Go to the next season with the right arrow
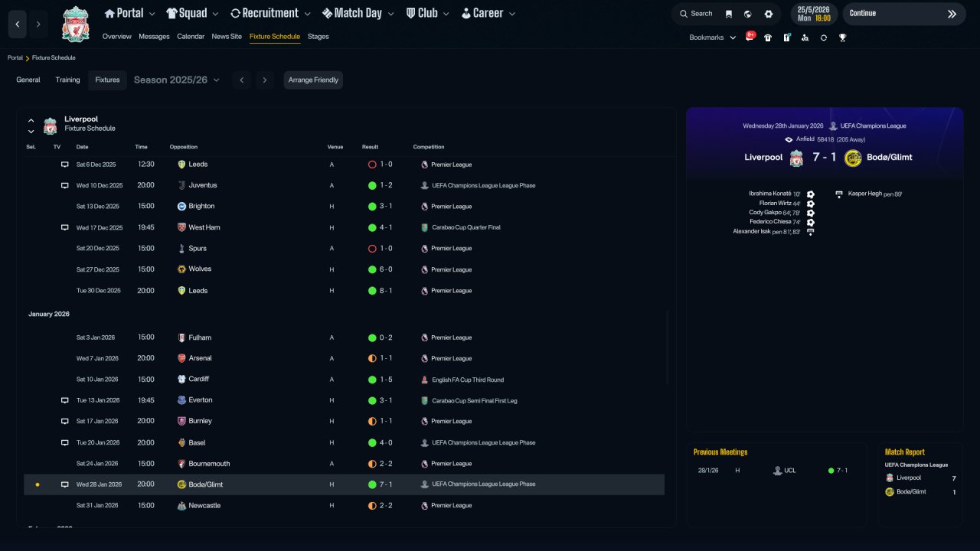980x551 pixels. pos(265,80)
